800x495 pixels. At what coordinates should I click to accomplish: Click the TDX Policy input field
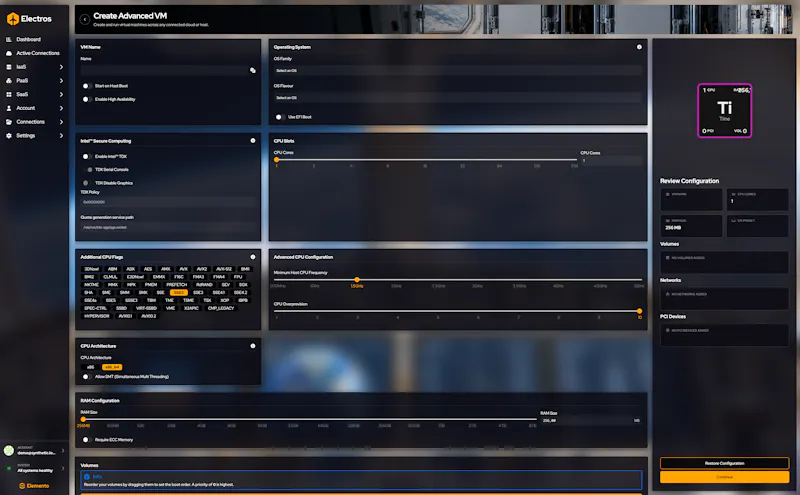point(168,202)
